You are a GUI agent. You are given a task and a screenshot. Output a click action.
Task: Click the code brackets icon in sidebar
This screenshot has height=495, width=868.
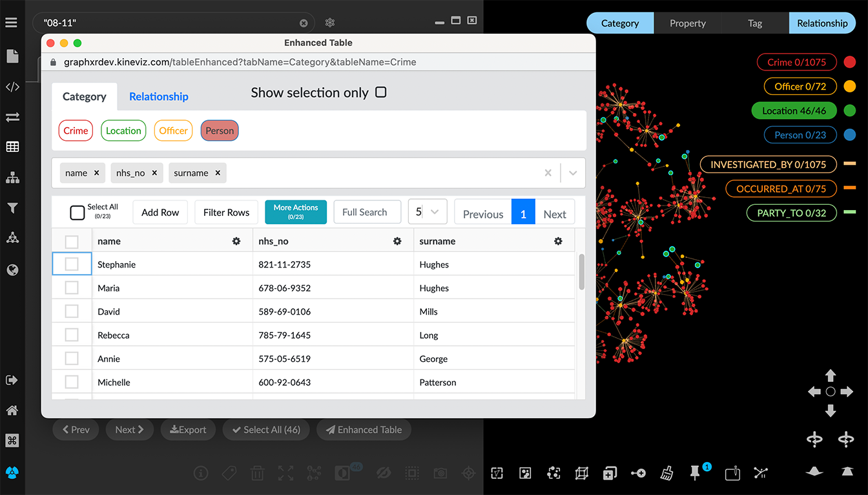[x=12, y=87]
